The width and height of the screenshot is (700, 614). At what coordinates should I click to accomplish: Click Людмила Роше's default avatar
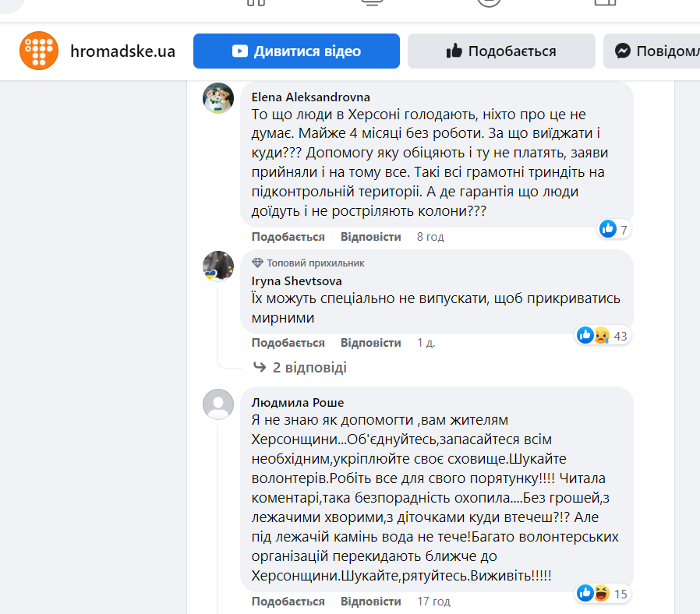tap(218, 404)
